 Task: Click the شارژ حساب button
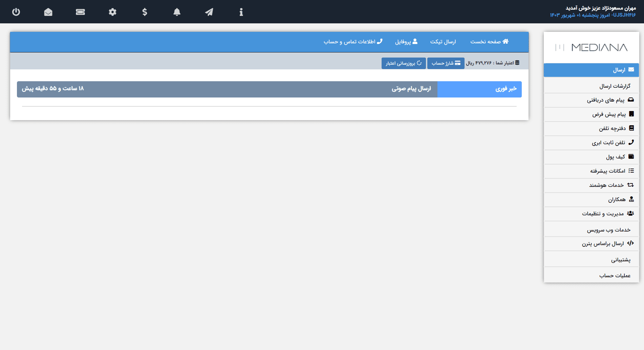446,63
